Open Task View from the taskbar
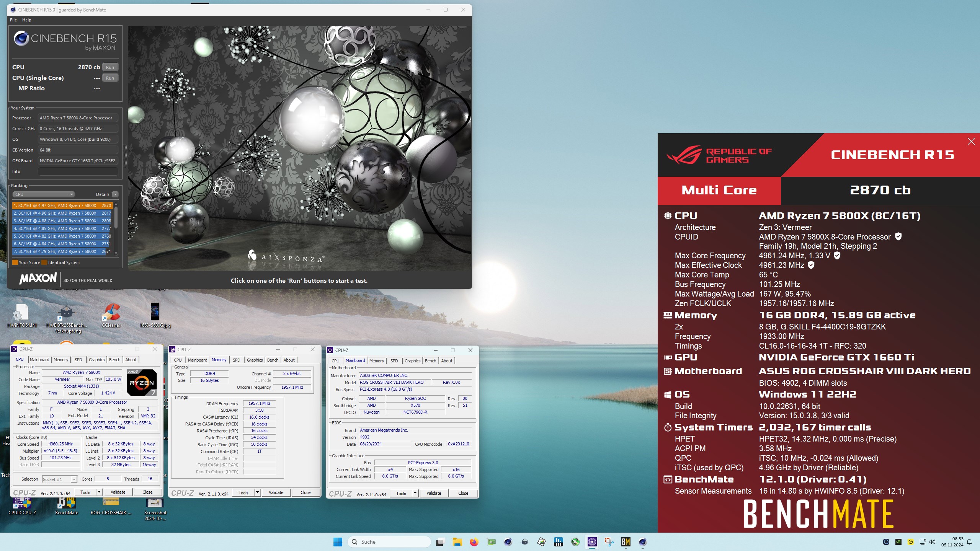980x551 pixels. point(440,542)
